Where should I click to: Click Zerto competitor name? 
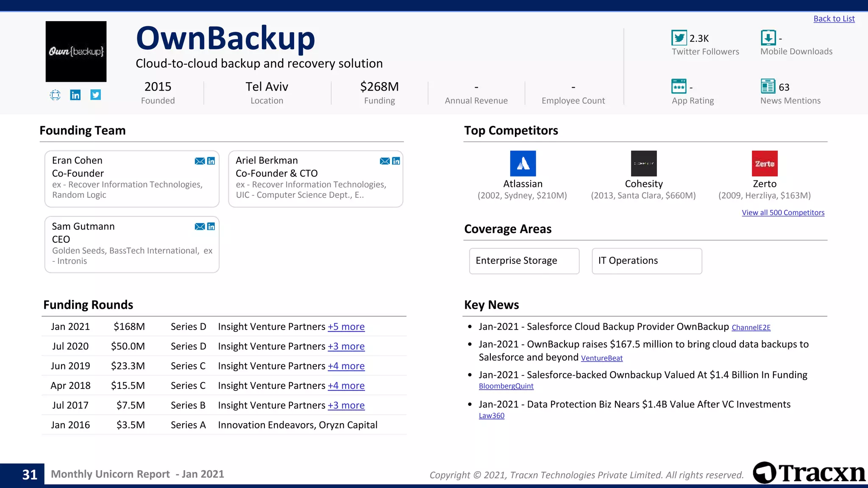click(x=765, y=184)
